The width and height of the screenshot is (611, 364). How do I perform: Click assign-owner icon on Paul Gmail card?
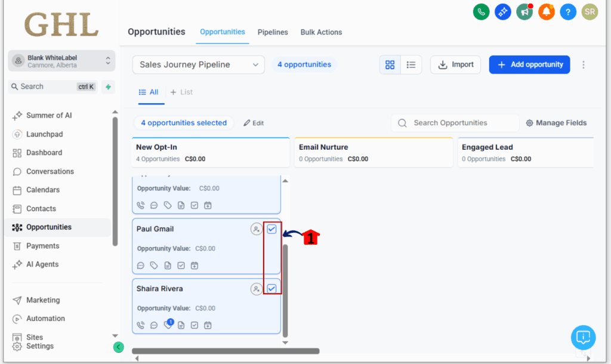click(x=257, y=229)
